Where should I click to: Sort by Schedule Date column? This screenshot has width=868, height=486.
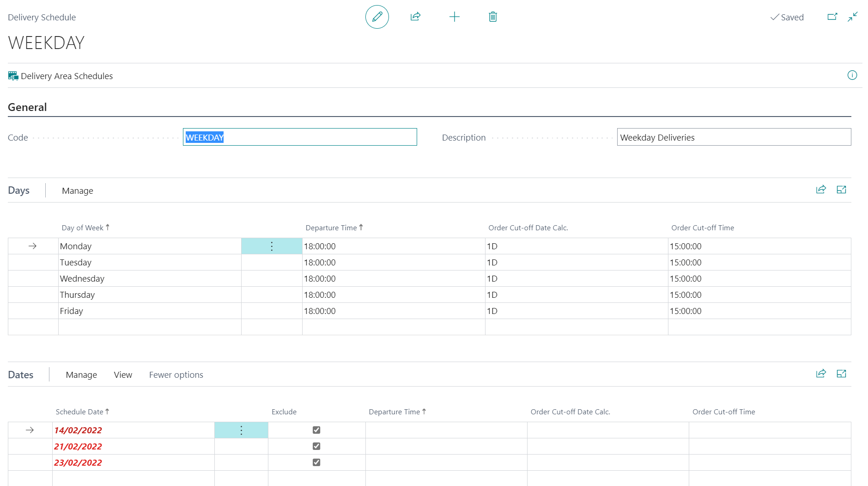coord(82,412)
